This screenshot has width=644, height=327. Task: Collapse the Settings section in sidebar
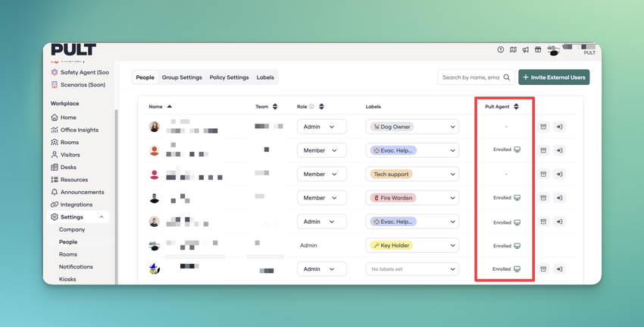pos(102,217)
